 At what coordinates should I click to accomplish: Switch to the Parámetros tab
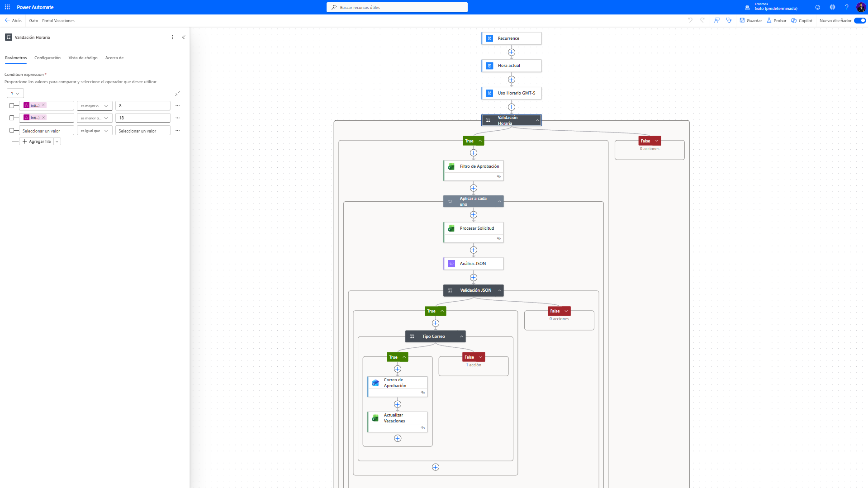coord(16,58)
